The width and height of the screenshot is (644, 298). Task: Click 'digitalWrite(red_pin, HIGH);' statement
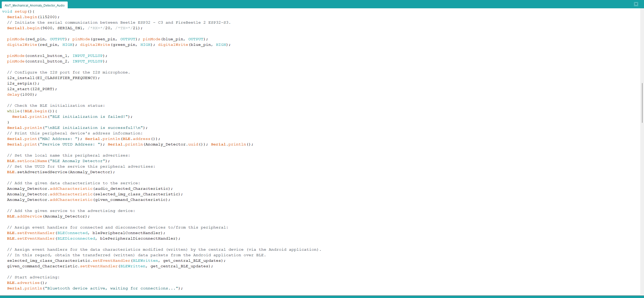pos(42,45)
